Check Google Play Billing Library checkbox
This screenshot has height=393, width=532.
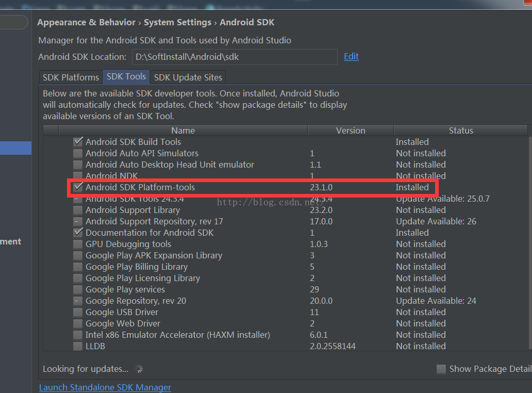tap(78, 267)
